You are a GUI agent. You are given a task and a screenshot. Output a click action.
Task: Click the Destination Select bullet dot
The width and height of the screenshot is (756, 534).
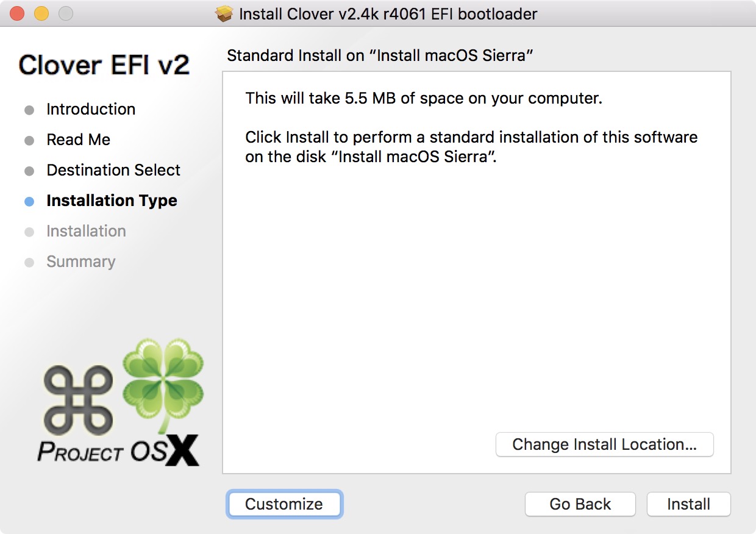point(29,171)
